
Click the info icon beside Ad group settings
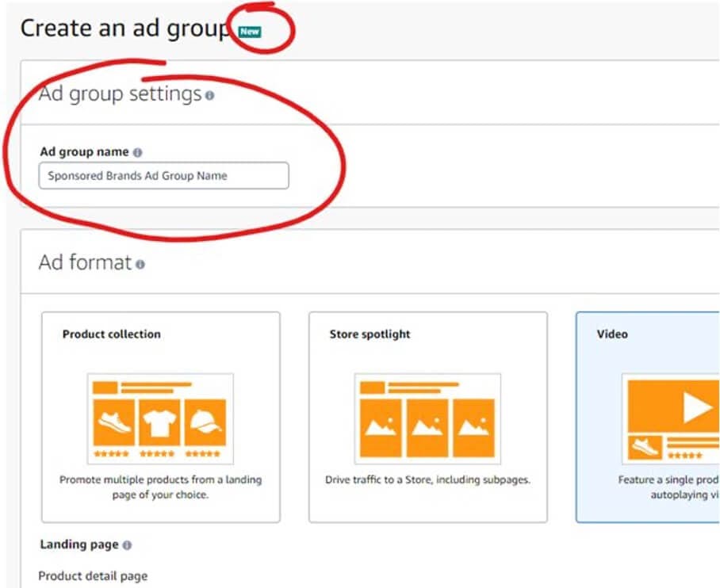point(209,96)
